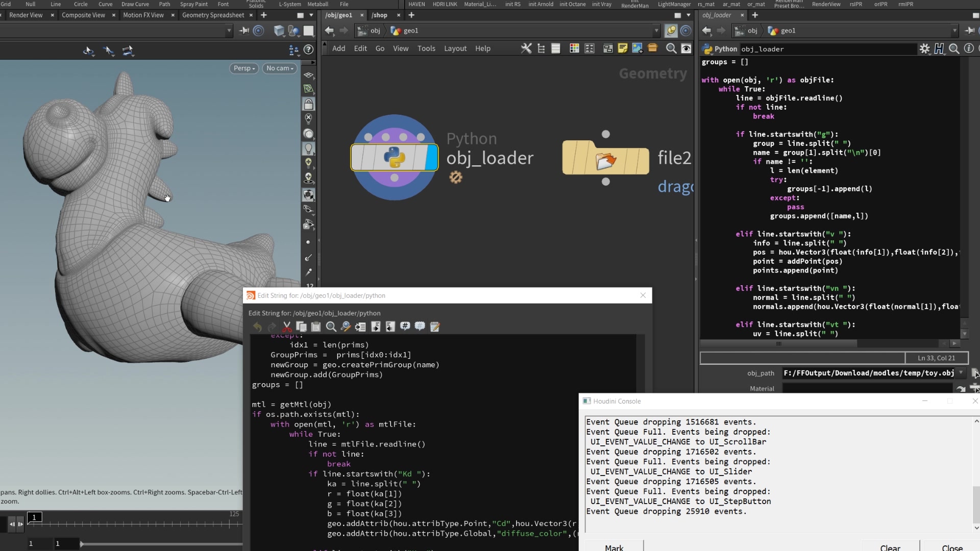Click the uncomment faded hash bubble icon
The image size is (980, 551).
(x=420, y=327)
